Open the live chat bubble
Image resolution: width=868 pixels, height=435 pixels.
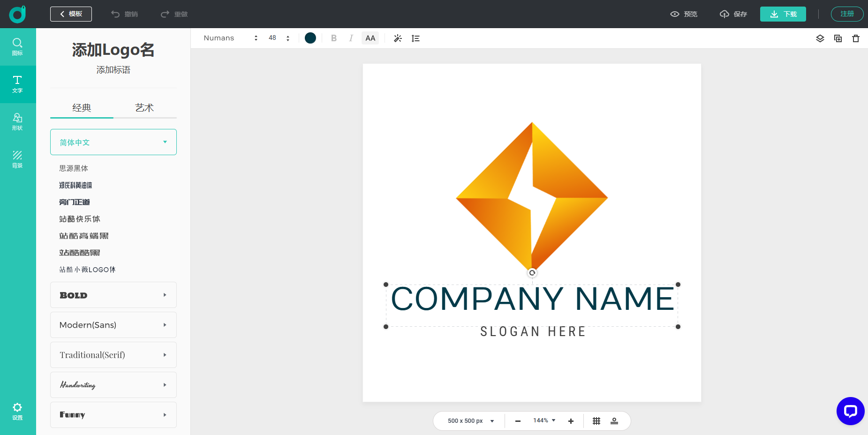pos(850,411)
